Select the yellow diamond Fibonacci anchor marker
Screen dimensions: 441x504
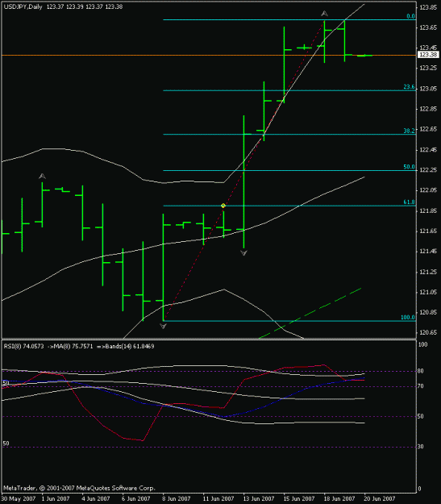223,206
